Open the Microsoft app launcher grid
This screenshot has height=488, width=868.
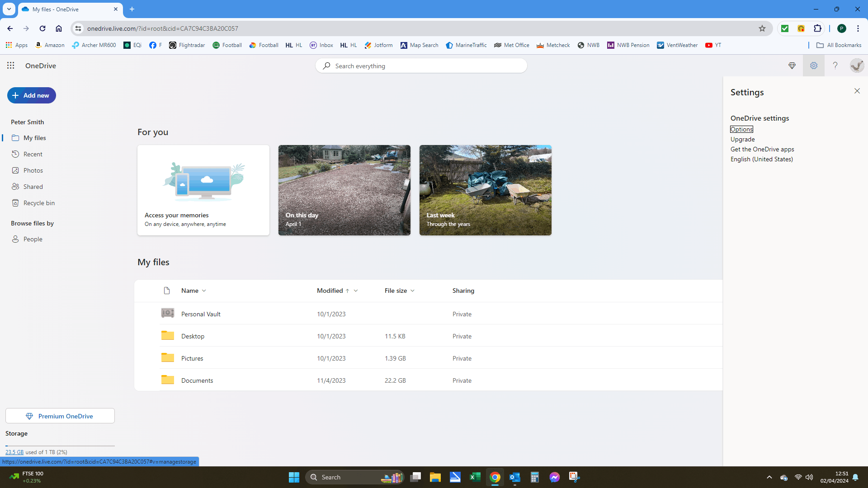tap(11, 66)
